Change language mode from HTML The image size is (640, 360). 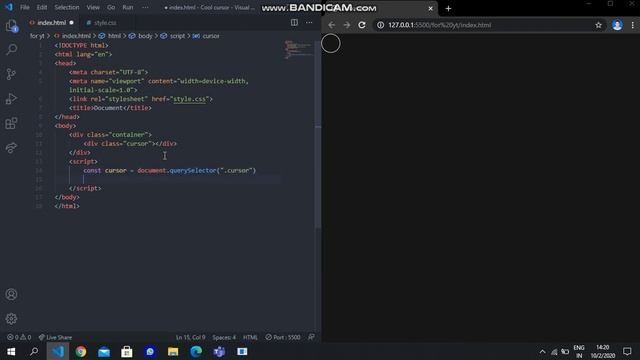(250, 337)
